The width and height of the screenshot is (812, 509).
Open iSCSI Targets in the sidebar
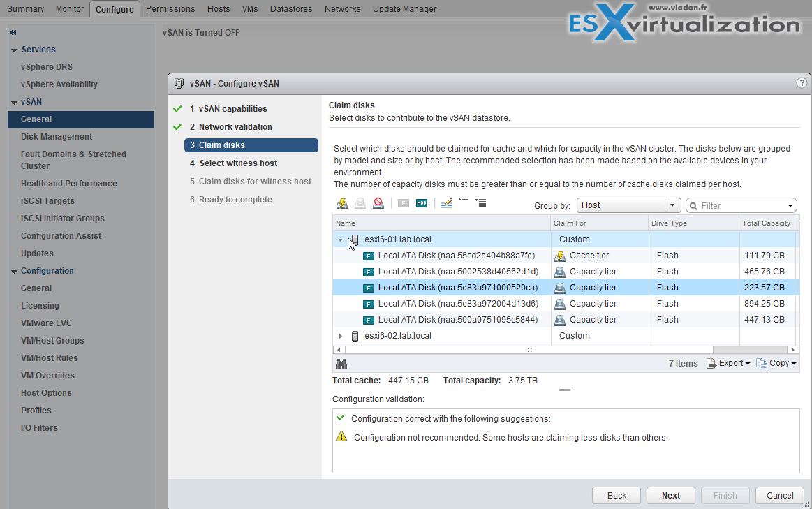[47, 201]
